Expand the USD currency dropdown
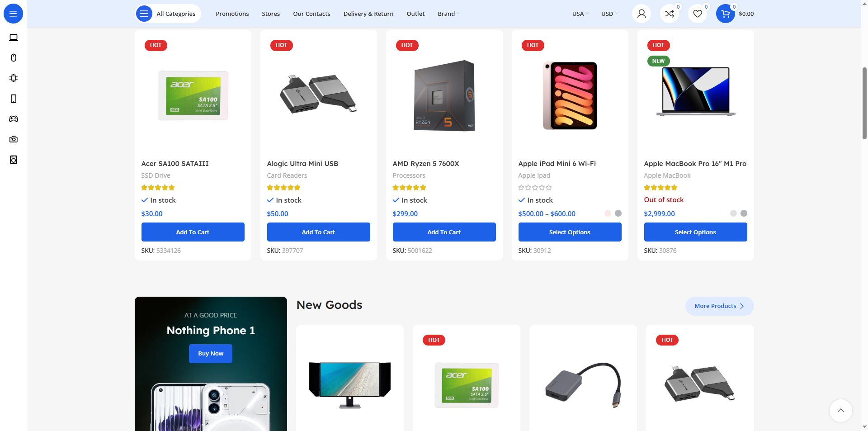The height and width of the screenshot is (431, 868). (609, 14)
